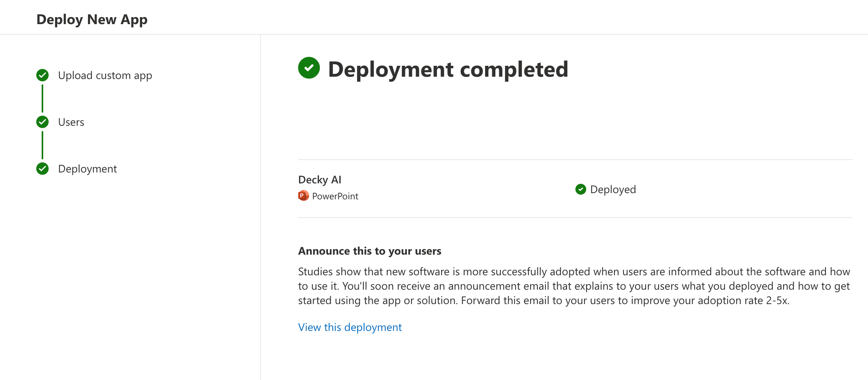Click the green checkmark beside Users step

[x=42, y=122]
